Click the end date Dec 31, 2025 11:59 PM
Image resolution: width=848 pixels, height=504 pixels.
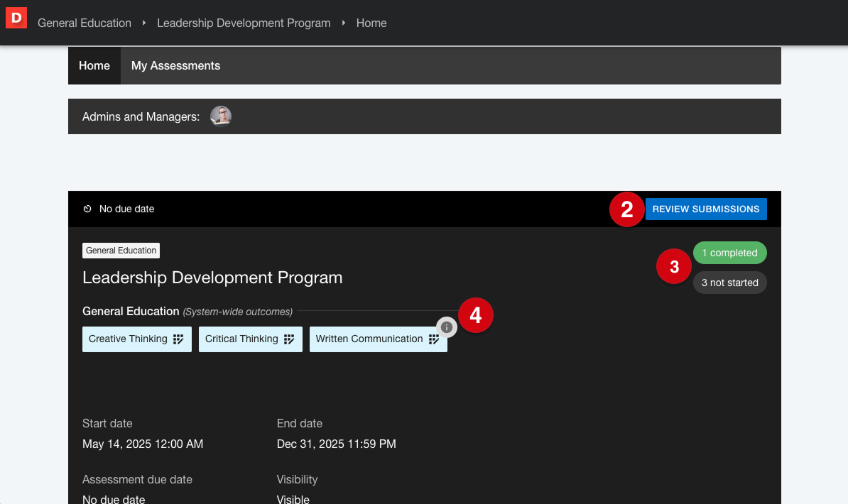[337, 444]
